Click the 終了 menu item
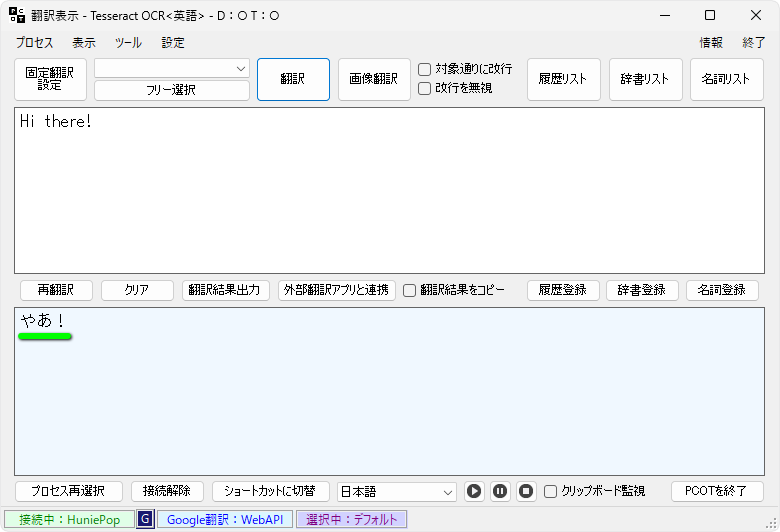The image size is (780, 532). 754,43
